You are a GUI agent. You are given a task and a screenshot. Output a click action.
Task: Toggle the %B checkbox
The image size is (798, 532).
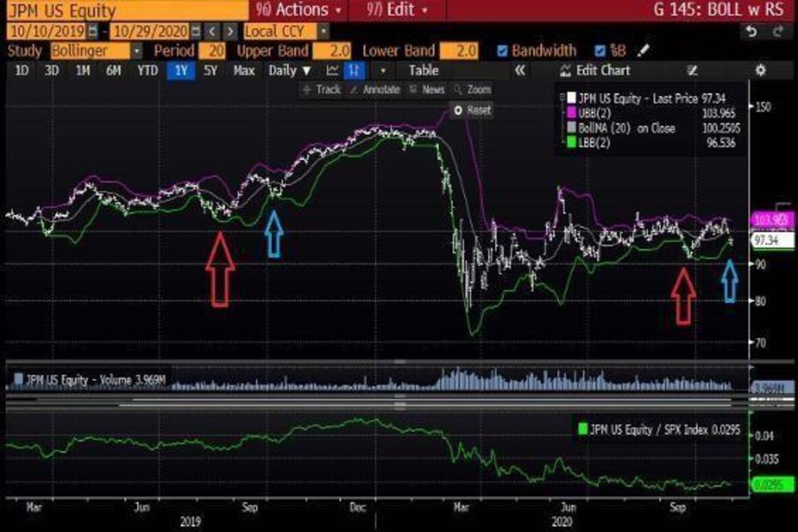(600, 51)
